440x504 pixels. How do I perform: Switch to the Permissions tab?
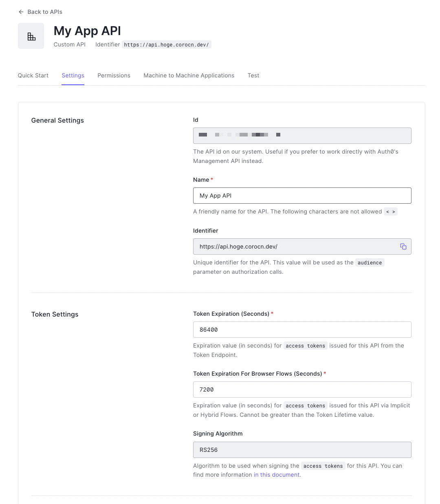click(114, 75)
